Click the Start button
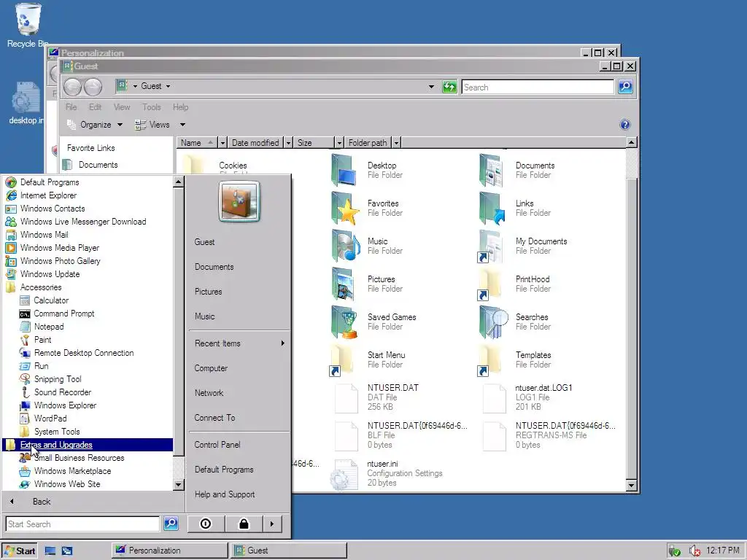This screenshot has width=747, height=560. pos(19,551)
